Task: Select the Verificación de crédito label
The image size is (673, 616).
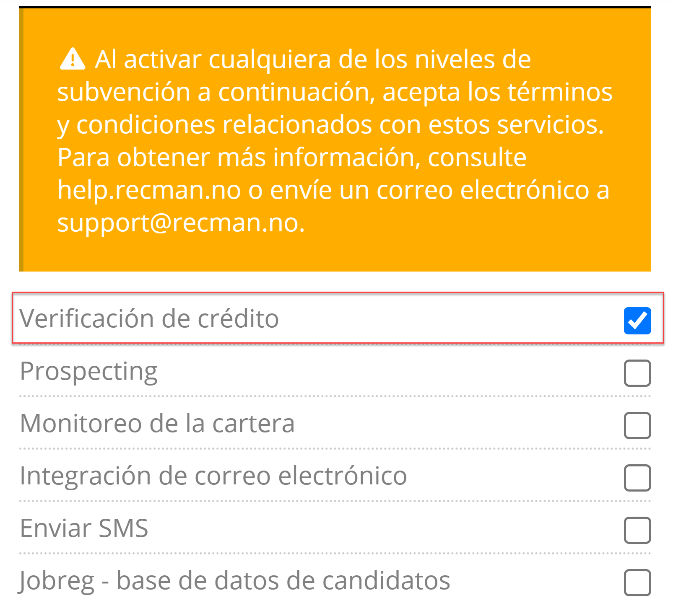Action: pyautogui.click(x=149, y=318)
